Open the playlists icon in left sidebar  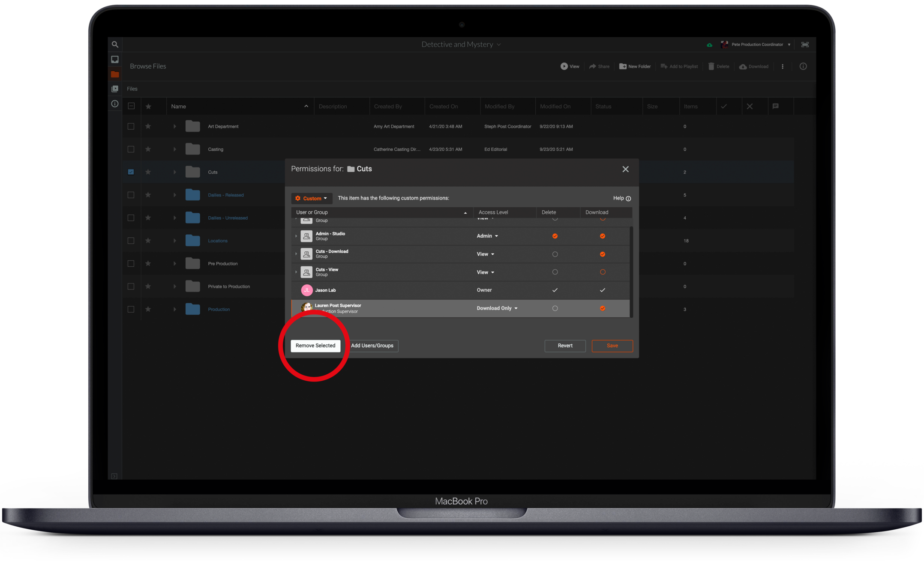pos(115,89)
